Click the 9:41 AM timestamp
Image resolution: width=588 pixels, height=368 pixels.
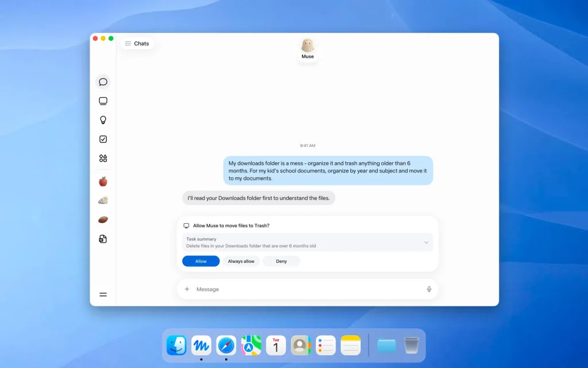308,145
